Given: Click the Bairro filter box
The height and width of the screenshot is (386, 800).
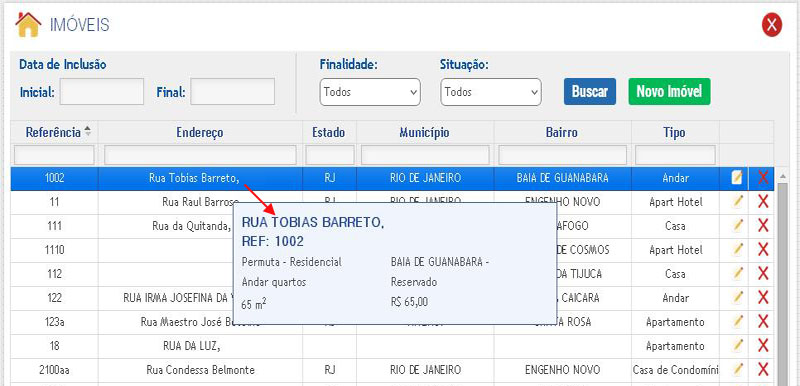Looking at the screenshot, I should [562, 155].
